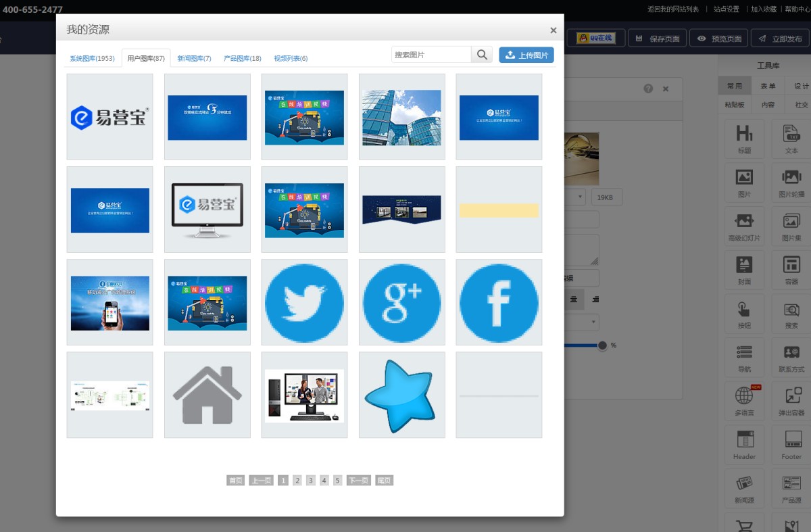Pick the blue star icon image
The height and width of the screenshot is (532, 811).
(401, 395)
